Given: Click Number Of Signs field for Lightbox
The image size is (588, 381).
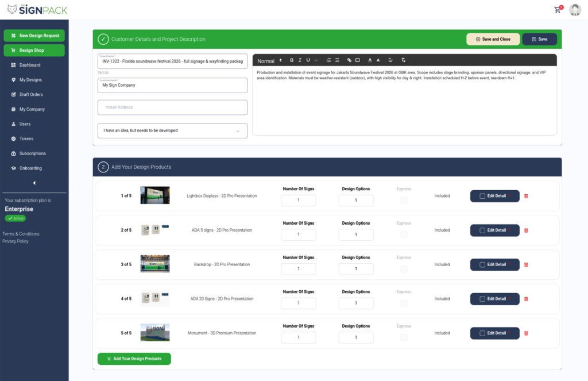Looking at the screenshot, I should click(x=299, y=201).
